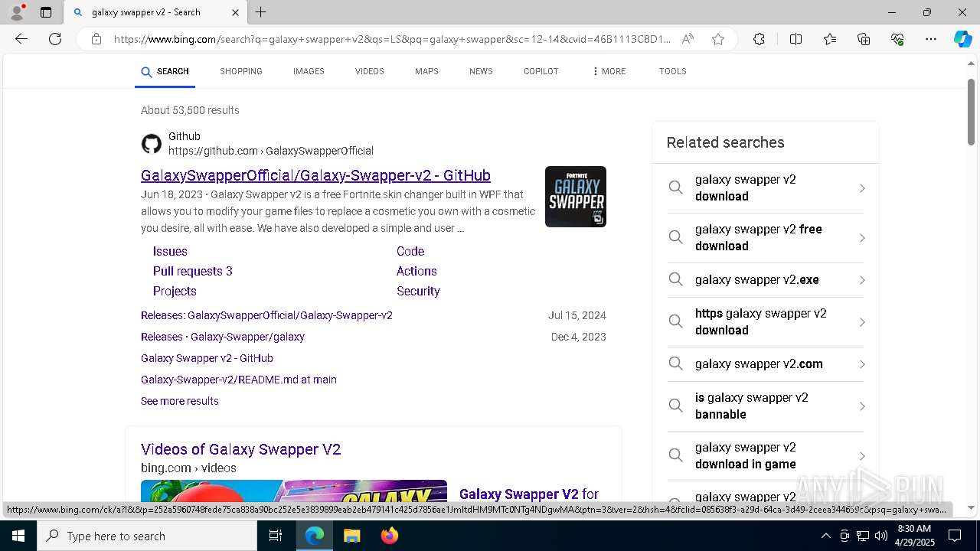Image resolution: width=980 pixels, height=551 pixels.
Task: Click the GitHub favicon in first result
Action: point(152,144)
